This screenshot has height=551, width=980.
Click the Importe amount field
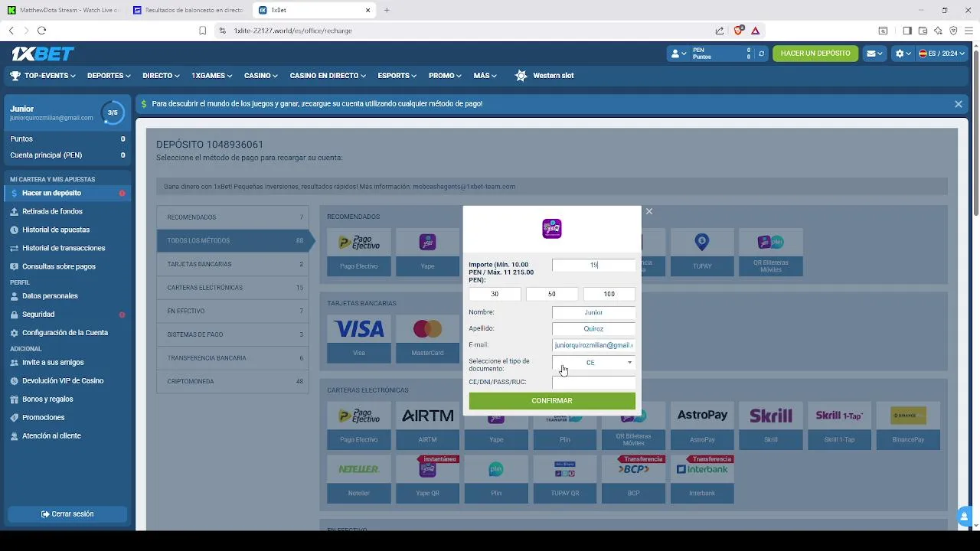tap(593, 265)
